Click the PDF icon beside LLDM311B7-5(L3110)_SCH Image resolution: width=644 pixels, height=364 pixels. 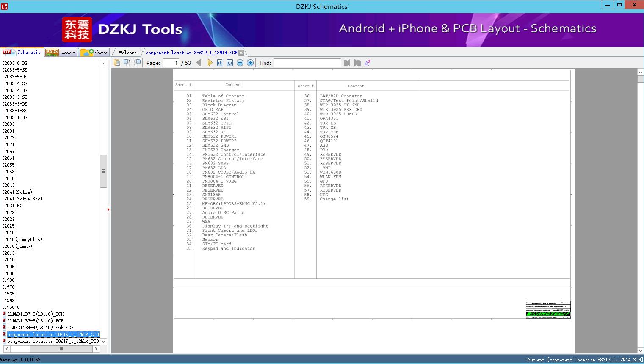[x=4, y=314]
